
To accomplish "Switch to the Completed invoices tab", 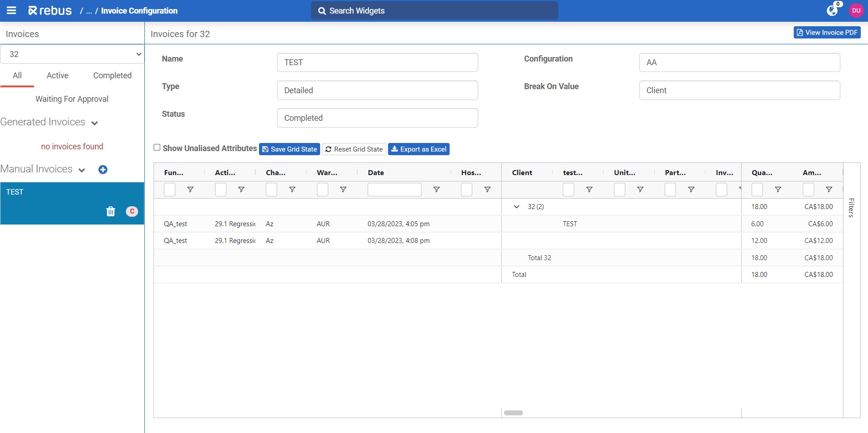I will tap(112, 76).
